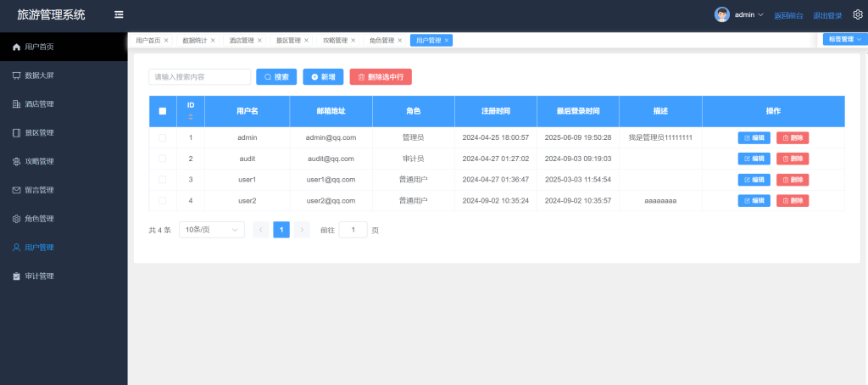Close the 攻略管理 tab
Image resolution: width=868 pixels, height=385 pixels.
(353, 41)
